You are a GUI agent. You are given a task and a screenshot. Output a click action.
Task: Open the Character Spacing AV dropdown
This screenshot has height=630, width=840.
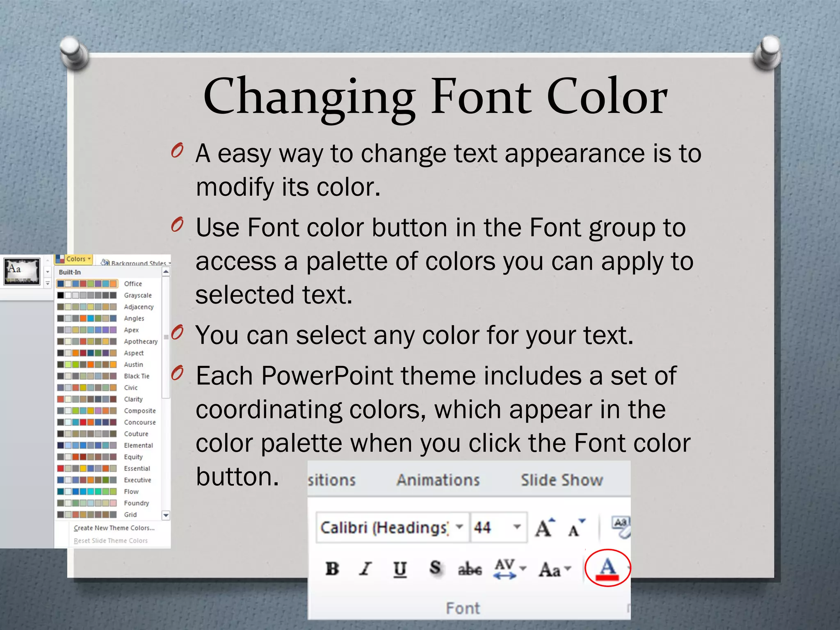pyautogui.click(x=509, y=569)
